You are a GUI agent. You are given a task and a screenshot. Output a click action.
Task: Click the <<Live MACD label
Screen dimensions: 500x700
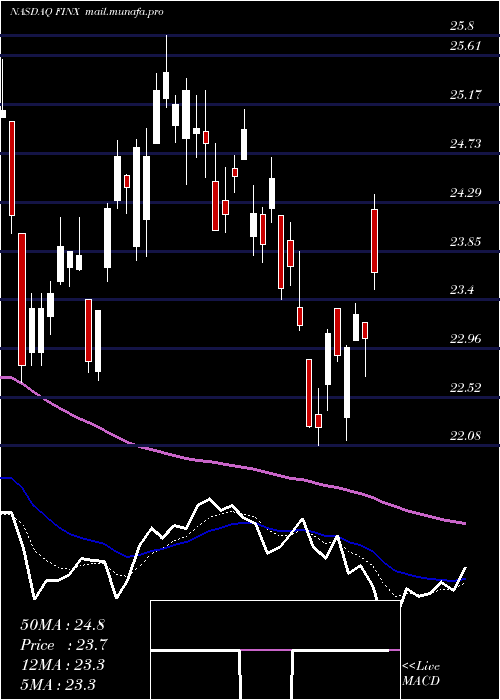pos(421,674)
